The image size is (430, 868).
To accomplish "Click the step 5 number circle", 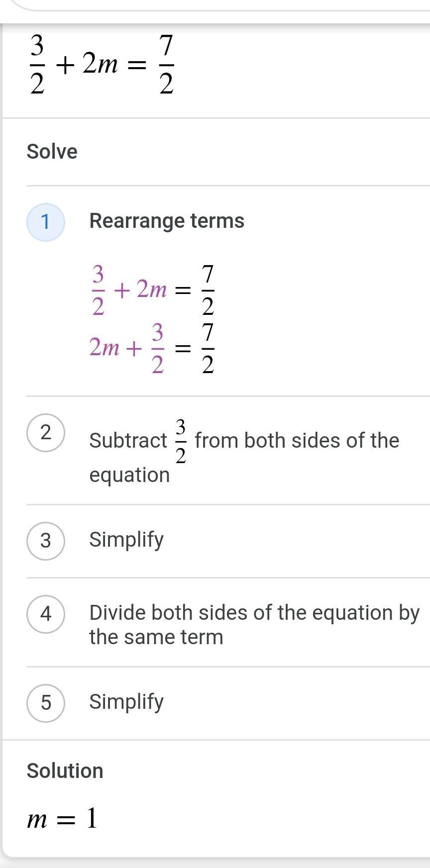I will click(x=45, y=703).
